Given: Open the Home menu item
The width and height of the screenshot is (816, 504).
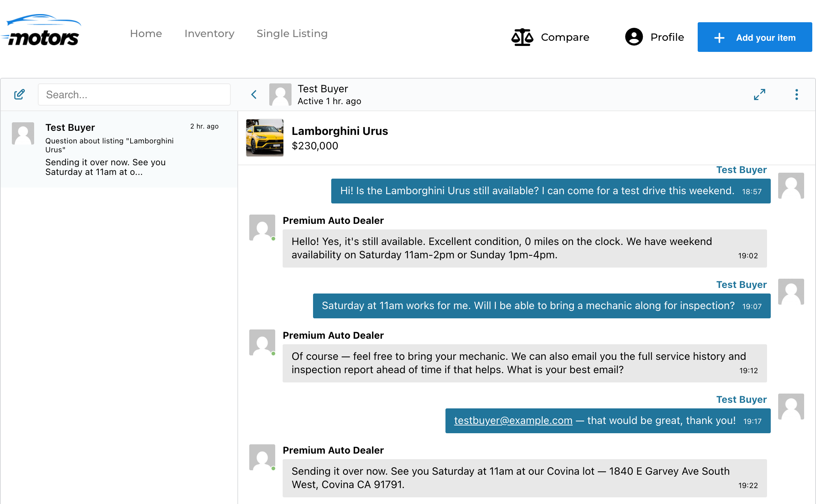Looking at the screenshot, I should pyautogui.click(x=146, y=34).
